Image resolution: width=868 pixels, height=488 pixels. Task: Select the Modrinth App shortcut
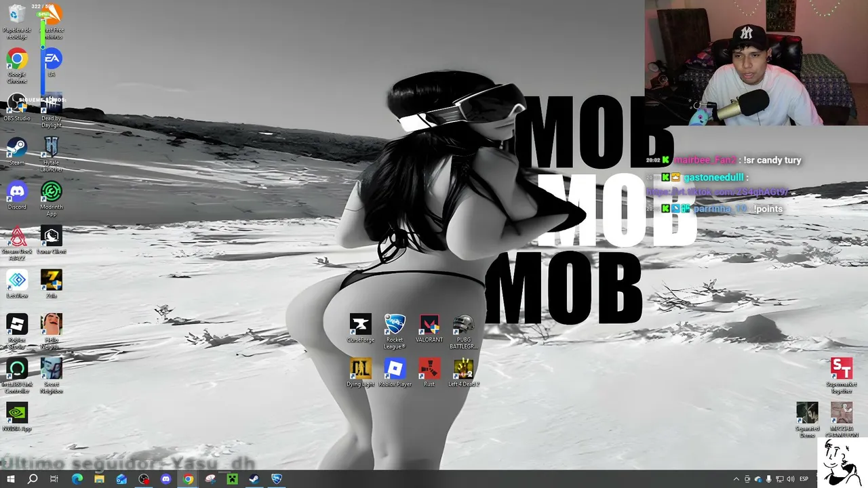click(52, 199)
